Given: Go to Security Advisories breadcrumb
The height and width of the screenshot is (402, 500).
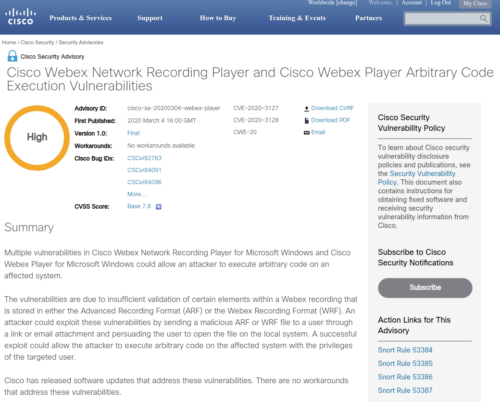Looking at the screenshot, I should point(81,42).
